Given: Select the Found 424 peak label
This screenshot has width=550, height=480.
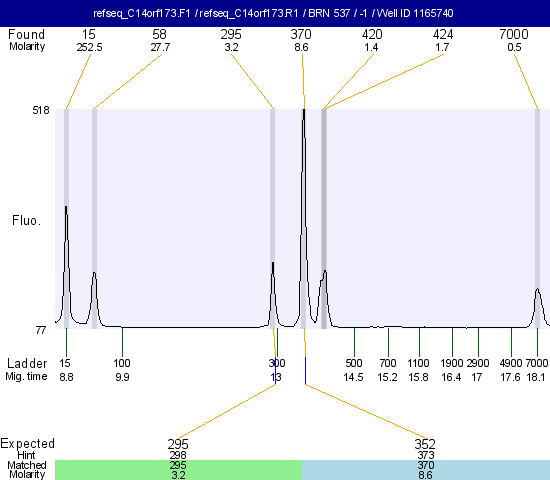Looking at the screenshot, I should (443, 35).
